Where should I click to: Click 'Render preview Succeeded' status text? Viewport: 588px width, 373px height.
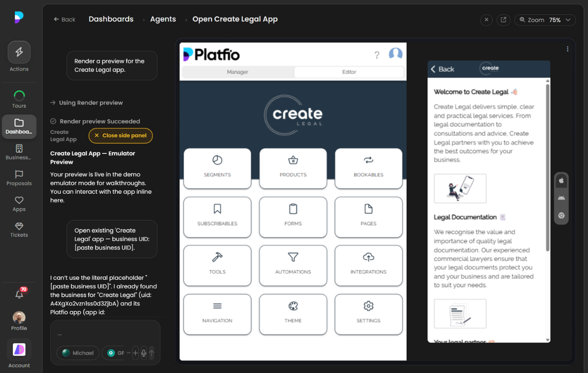click(100, 121)
